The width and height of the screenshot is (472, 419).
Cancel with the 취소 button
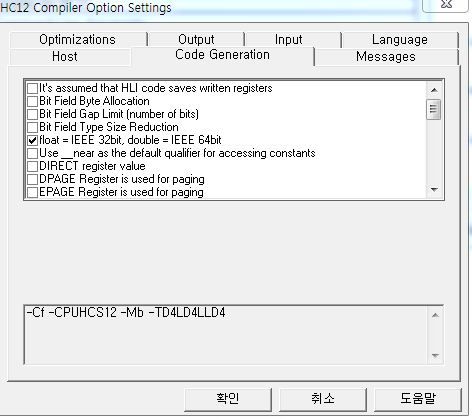pyautogui.click(x=323, y=399)
